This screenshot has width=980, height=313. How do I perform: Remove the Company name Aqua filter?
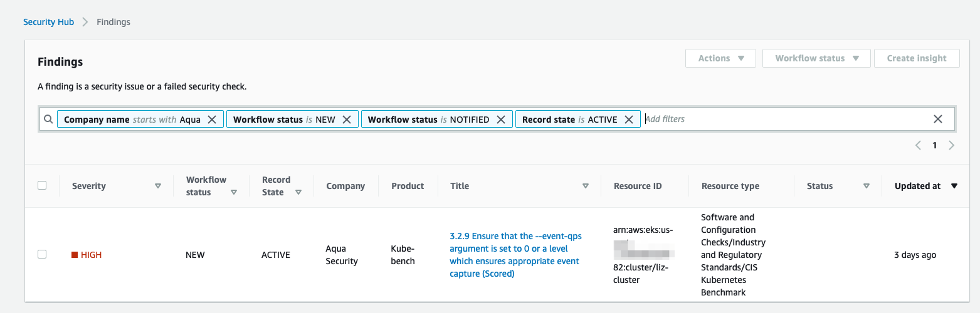tap(212, 120)
